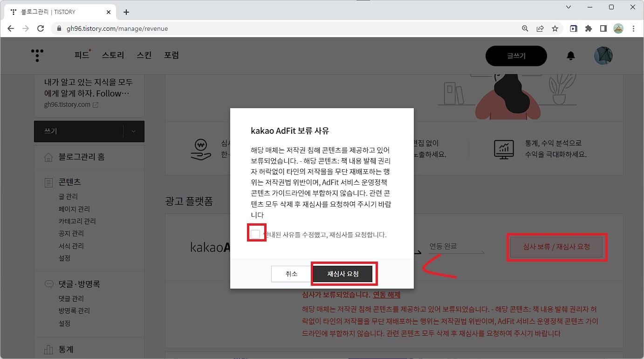Open the Extensions puzzle icon
644x359 pixels.
coord(589,28)
